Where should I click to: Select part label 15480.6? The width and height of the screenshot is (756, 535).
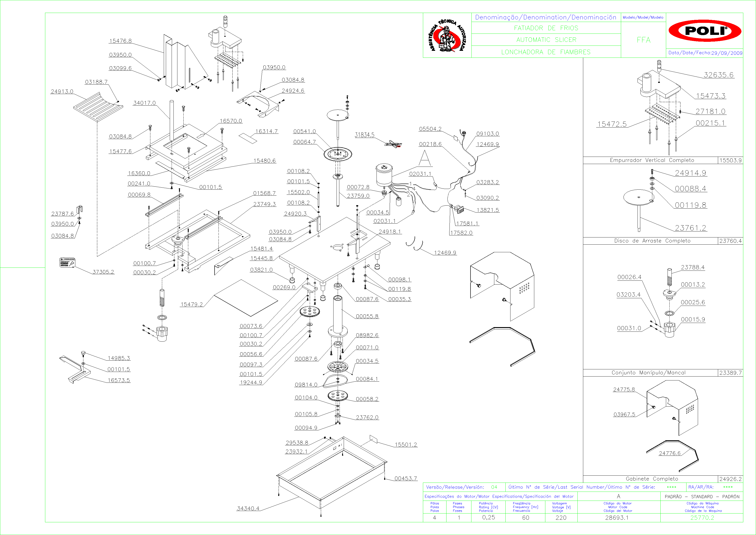pyautogui.click(x=264, y=161)
